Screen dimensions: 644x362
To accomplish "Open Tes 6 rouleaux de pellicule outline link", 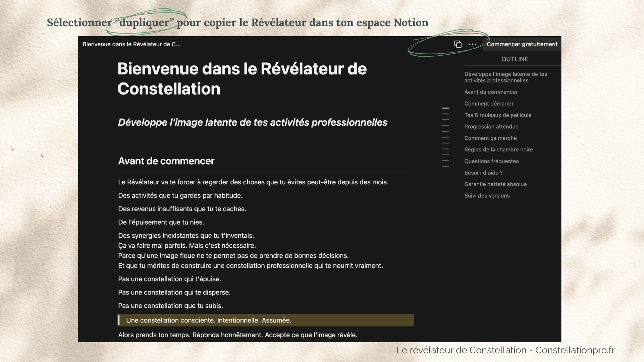I will click(498, 115).
